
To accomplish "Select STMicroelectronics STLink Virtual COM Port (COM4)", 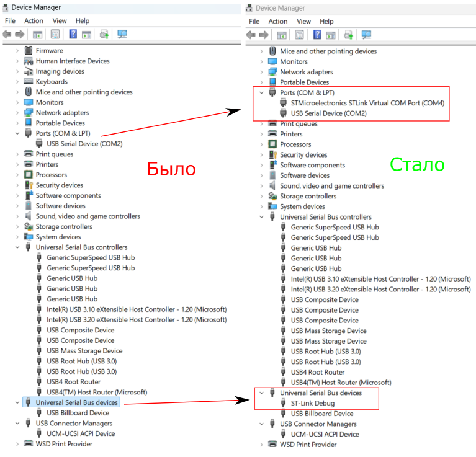I will [x=367, y=103].
